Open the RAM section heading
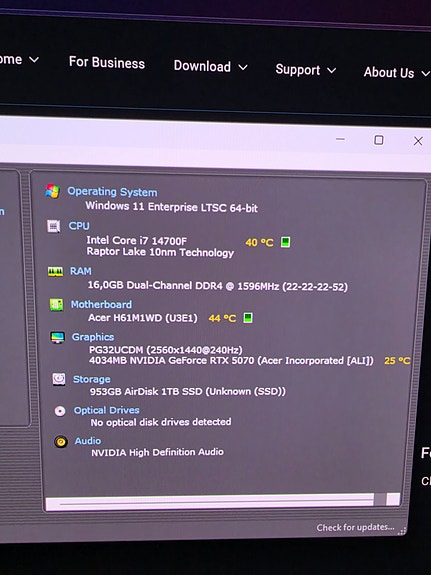431x575 pixels. 81,271
